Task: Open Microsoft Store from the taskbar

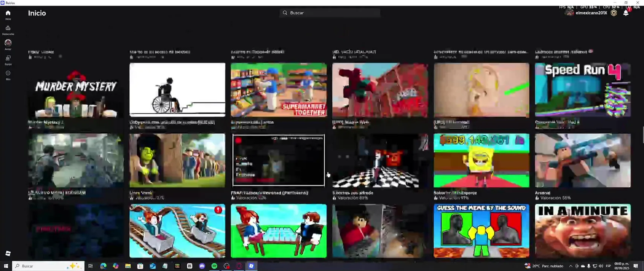Action: pos(140,266)
